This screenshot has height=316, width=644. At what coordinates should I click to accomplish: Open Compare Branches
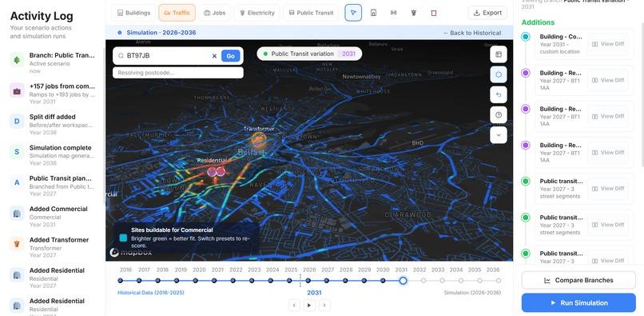click(578, 280)
